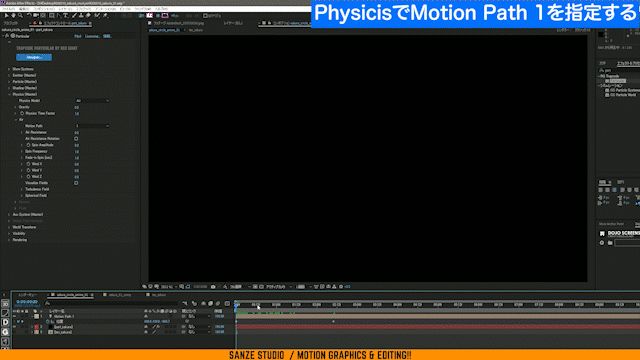Viewport: 640px width, 360px height.
Task: Expand the Particle (Master) group
Action: pos(9,82)
